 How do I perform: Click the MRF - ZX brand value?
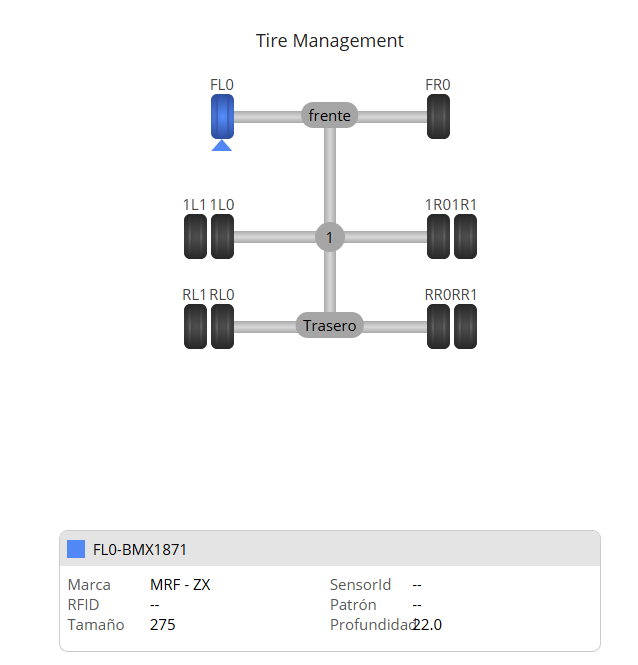180,585
